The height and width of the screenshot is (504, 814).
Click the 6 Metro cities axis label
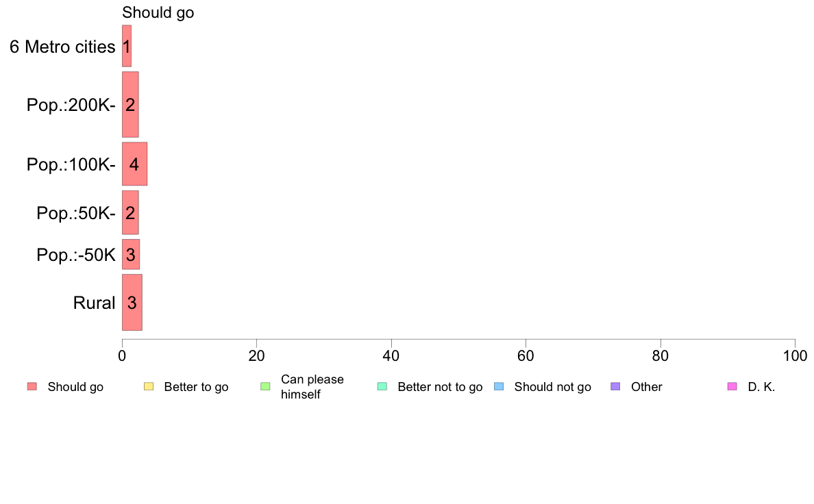click(62, 47)
